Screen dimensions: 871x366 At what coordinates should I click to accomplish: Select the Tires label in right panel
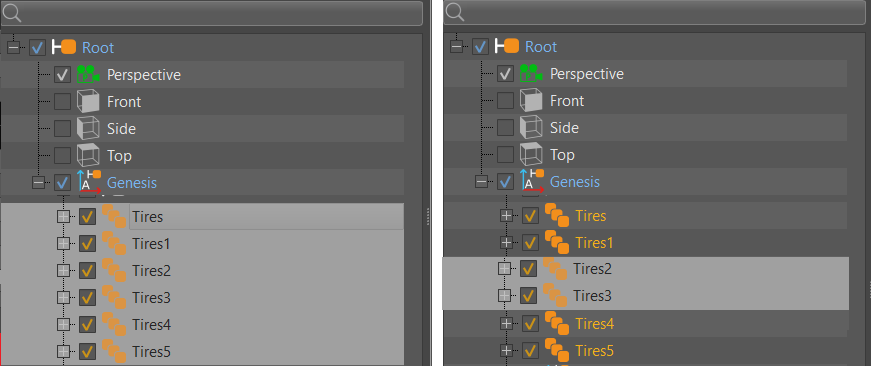tap(590, 215)
